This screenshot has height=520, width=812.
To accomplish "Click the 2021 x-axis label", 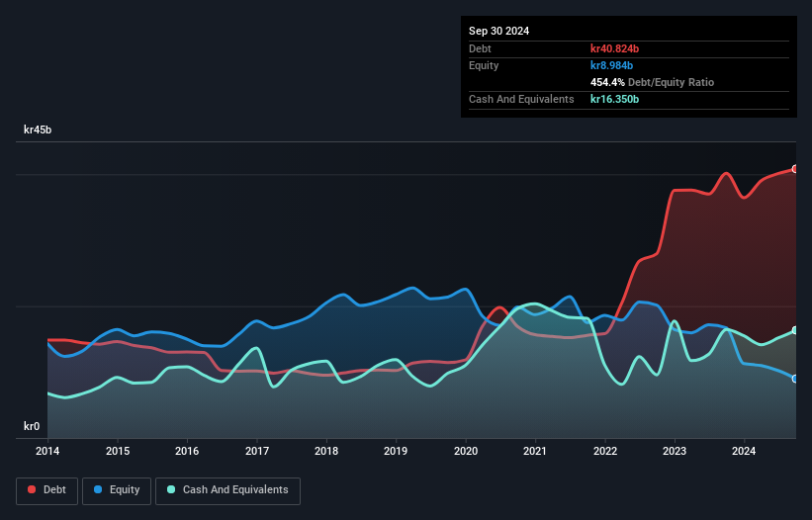I will click(x=535, y=451).
